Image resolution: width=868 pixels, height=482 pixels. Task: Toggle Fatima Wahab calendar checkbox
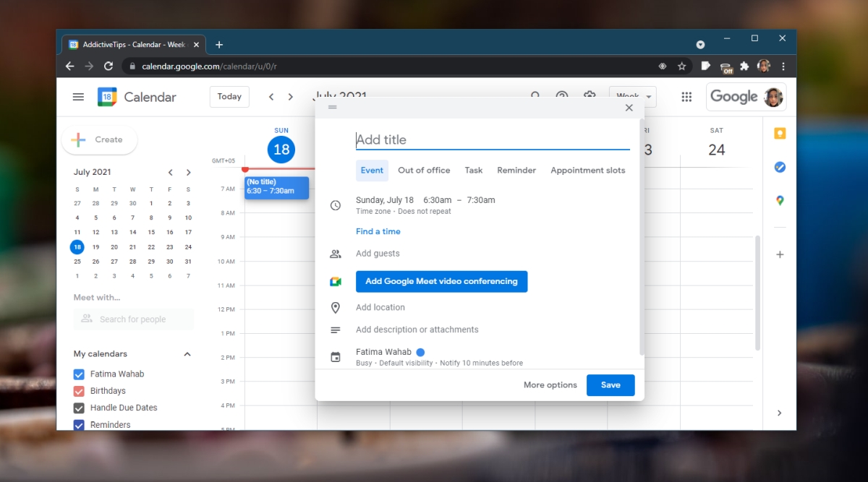[79, 374]
